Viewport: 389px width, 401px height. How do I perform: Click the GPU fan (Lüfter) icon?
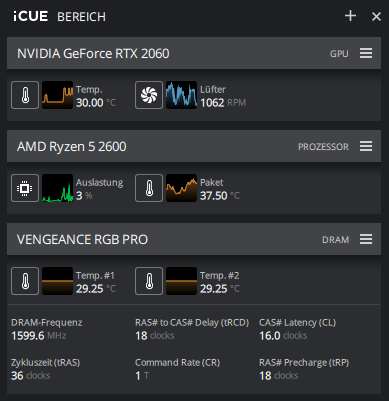tap(149, 95)
